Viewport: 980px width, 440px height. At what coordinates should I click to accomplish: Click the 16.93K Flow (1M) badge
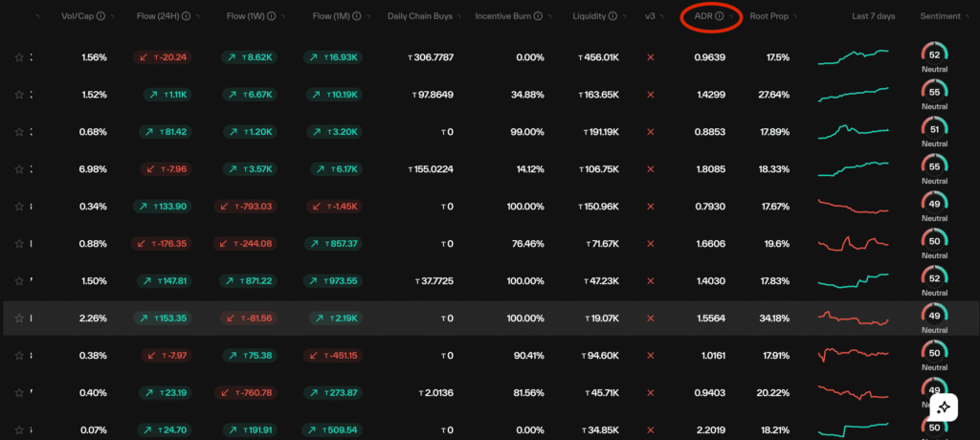332,57
